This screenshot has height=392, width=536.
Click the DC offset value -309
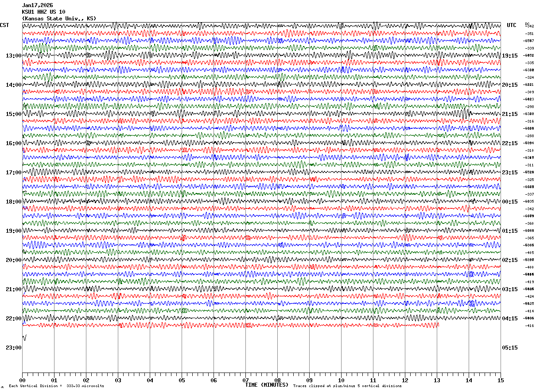529,92
